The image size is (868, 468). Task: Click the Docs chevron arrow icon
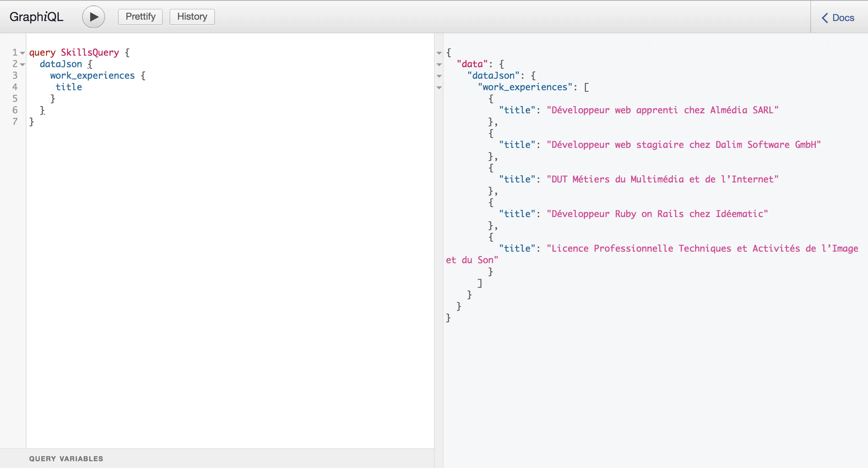pos(825,18)
